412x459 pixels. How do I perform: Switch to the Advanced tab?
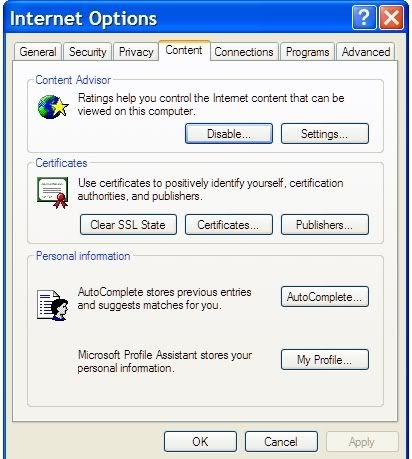pos(366,52)
